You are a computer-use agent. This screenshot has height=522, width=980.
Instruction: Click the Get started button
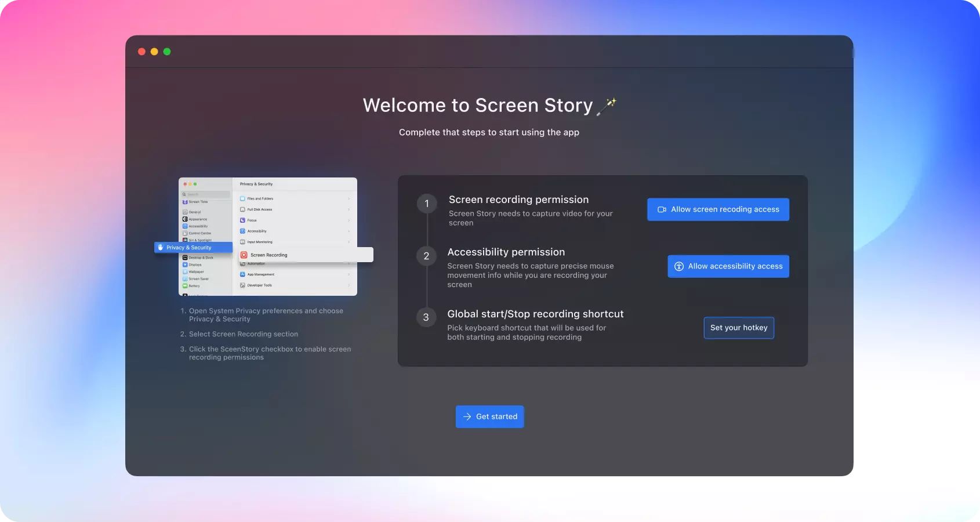(x=489, y=416)
